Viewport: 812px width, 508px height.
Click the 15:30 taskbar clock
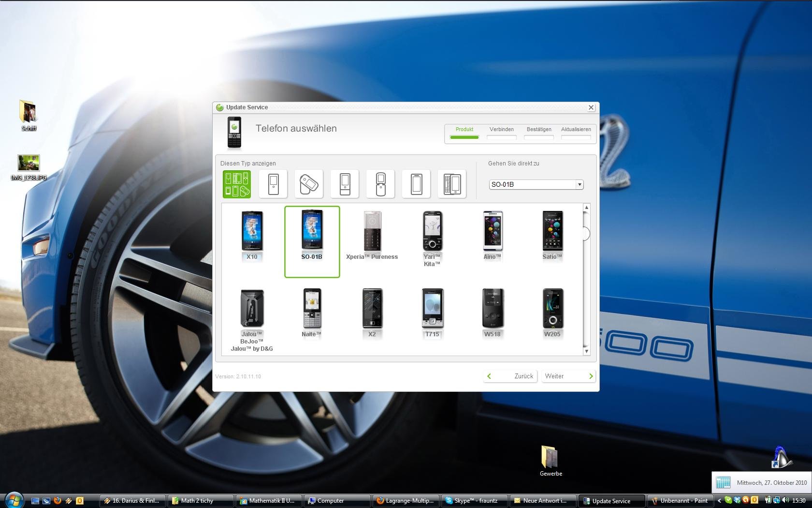click(798, 501)
